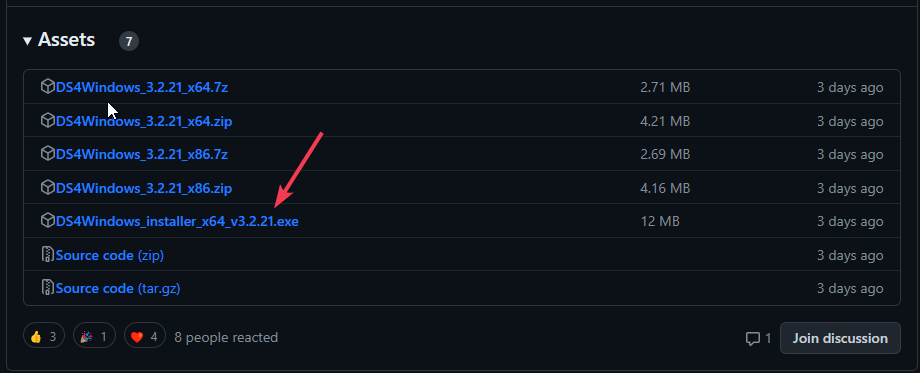Download DS4Windows_3.2.21_x86.zip
Viewport: 920px width, 373px height.
(x=144, y=188)
